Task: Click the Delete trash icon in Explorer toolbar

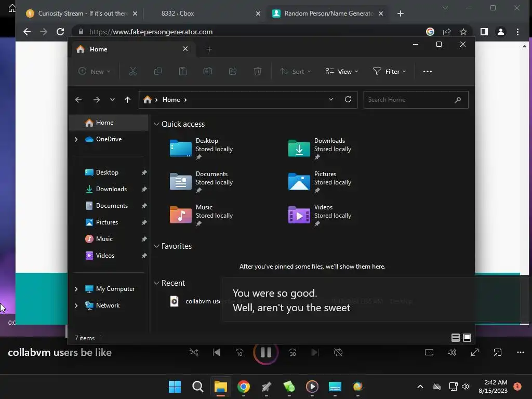Action: click(258, 71)
